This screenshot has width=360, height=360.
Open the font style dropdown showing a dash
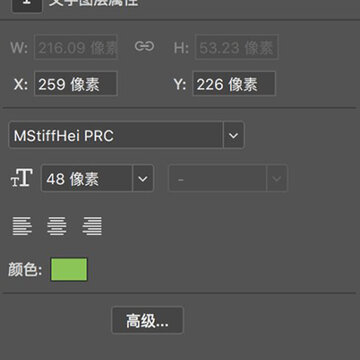point(228,179)
